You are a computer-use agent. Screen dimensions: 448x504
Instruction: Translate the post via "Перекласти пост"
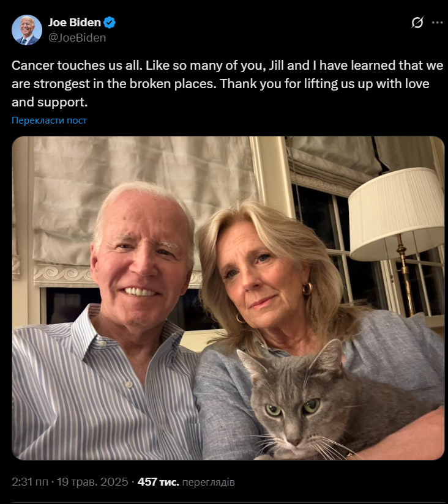tap(49, 120)
